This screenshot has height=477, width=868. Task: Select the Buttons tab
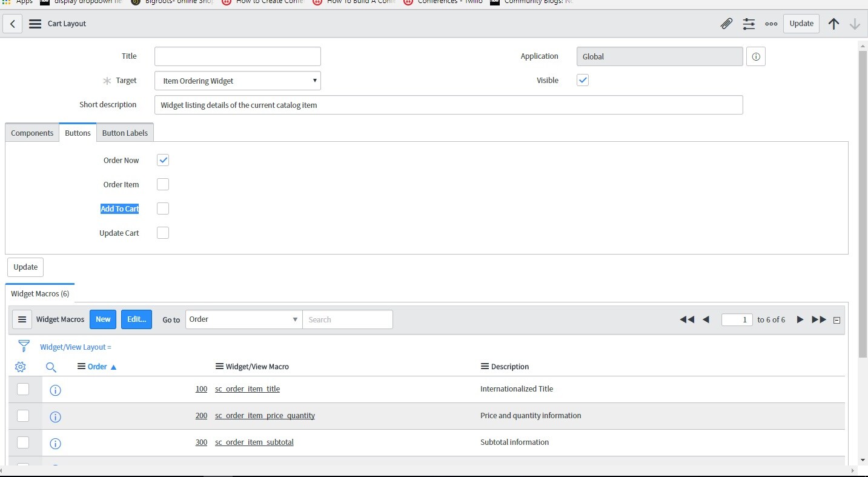tap(78, 133)
